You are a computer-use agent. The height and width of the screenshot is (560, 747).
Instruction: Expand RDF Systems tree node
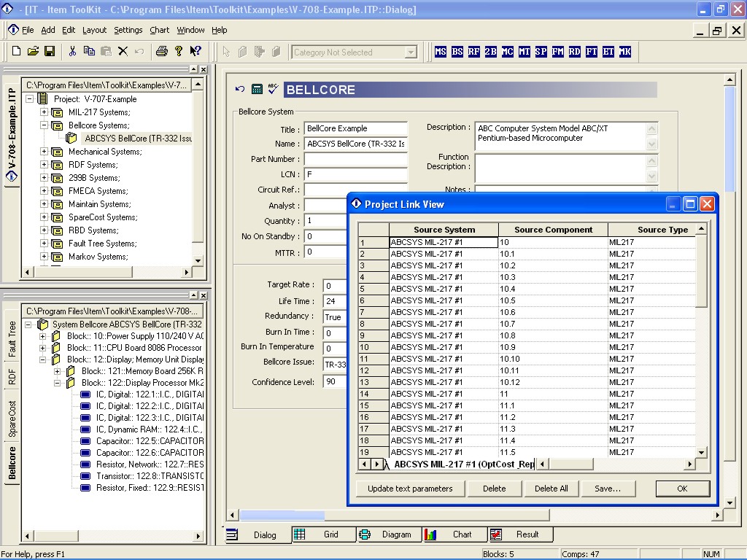pyautogui.click(x=44, y=164)
